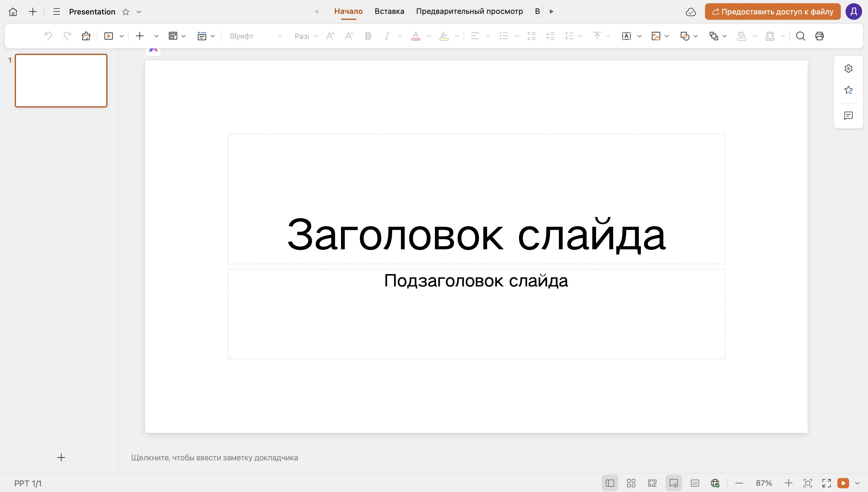Click speaker notes field
This screenshot has height=492, width=868.
point(214,457)
